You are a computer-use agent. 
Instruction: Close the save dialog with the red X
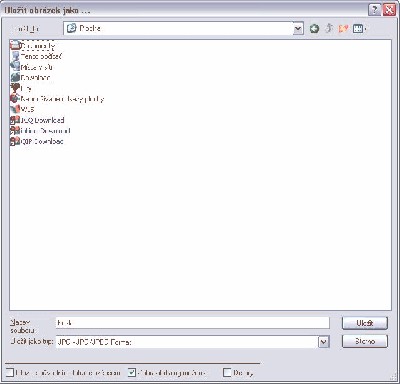pyautogui.click(x=389, y=10)
